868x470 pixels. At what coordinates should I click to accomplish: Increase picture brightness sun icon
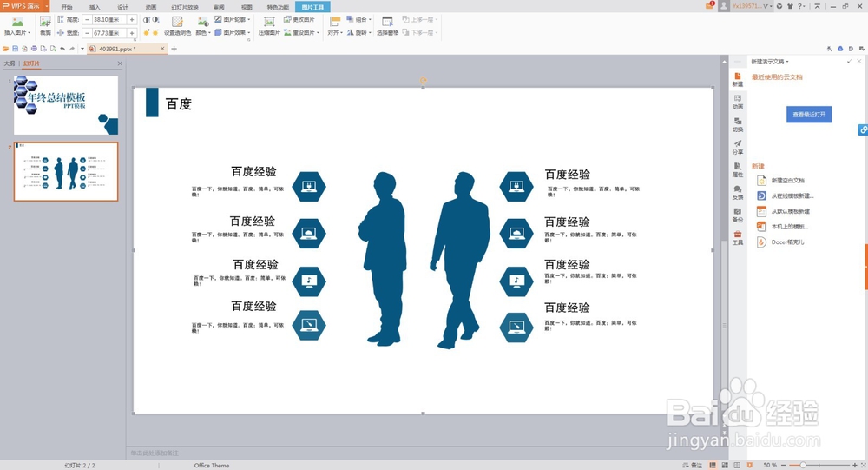pyautogui.click(x=146, y=33)
